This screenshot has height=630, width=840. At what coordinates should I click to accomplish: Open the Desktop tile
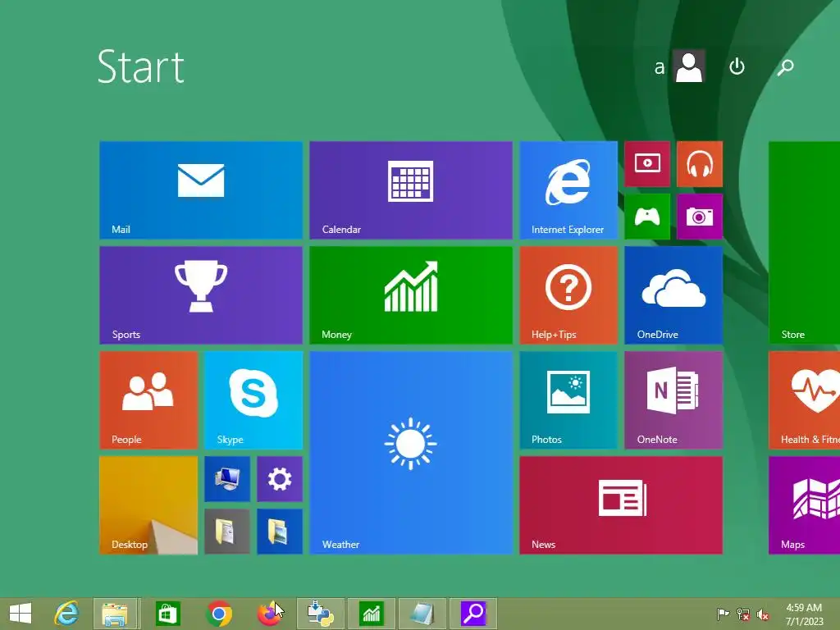point(148,505)
